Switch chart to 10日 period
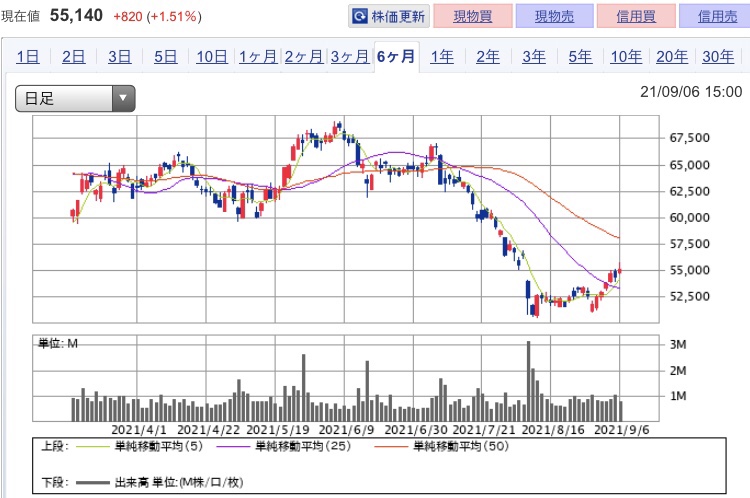The width and height of the screenshot is (750, 498). click(x=212, y=57)
